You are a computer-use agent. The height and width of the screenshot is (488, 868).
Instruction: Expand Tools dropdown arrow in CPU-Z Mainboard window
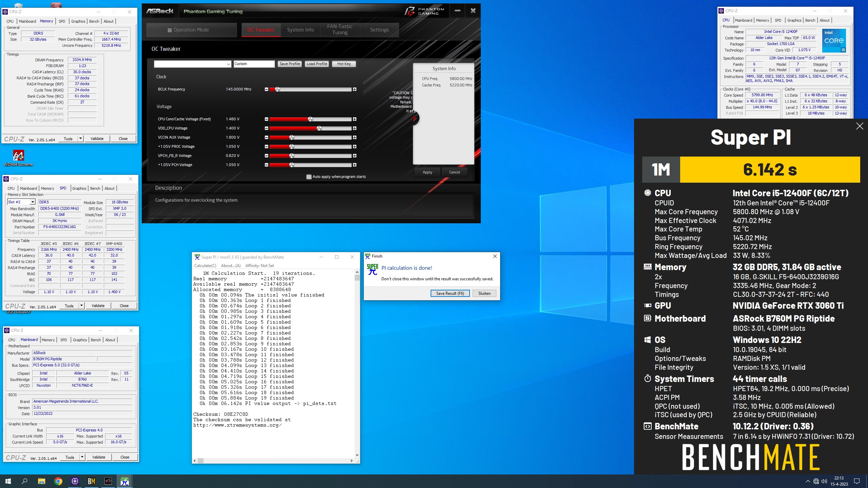(82, 457)
